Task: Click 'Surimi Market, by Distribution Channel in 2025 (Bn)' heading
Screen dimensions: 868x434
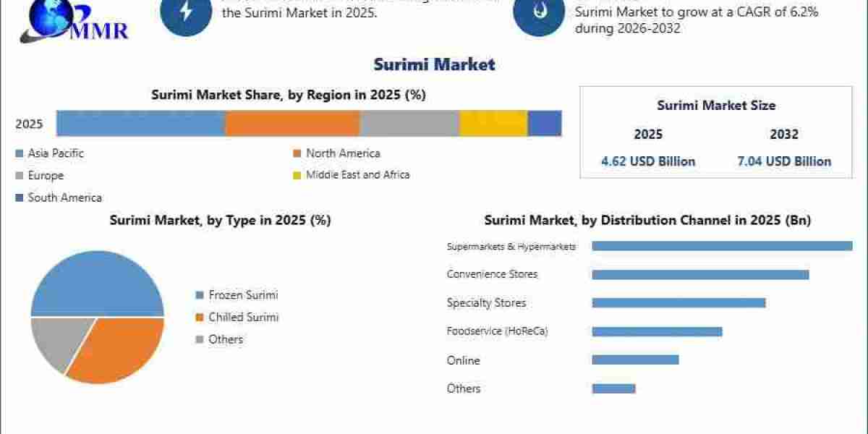Action: 647,221
